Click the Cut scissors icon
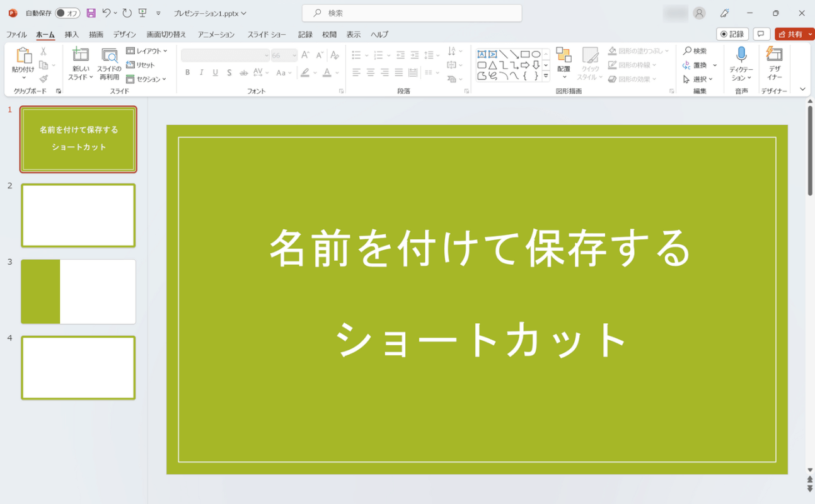This screenshot has width=815, height=504. (x=43, y=52)
